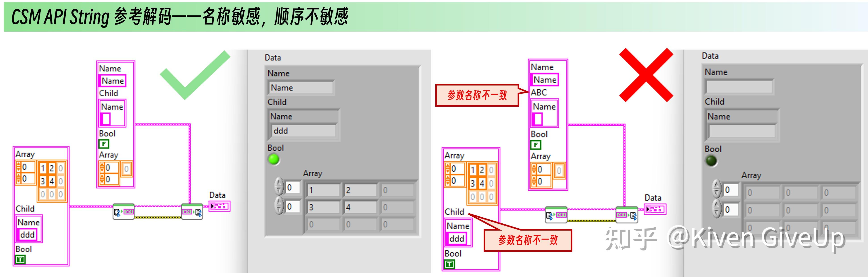Viewport: 868px width, 277px height.
Task: Select the API-string-to-data VI in the check-mark diagram
Action: 192,211
